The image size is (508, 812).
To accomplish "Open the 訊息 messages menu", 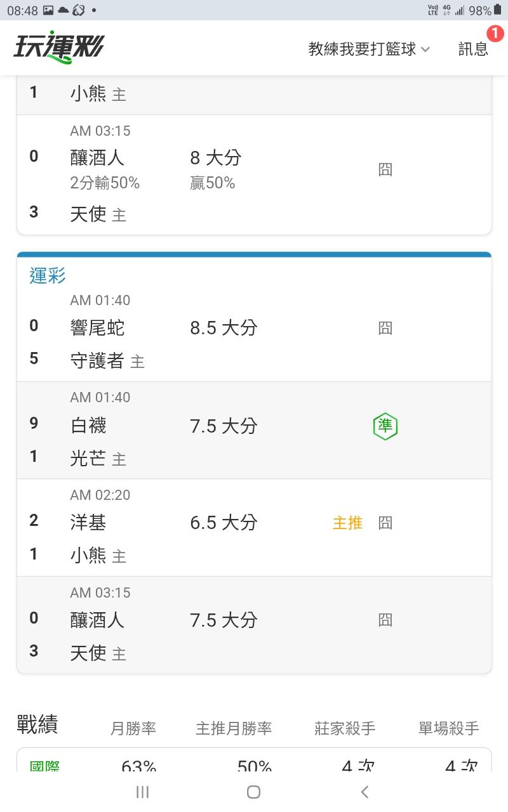I will 474,49.
